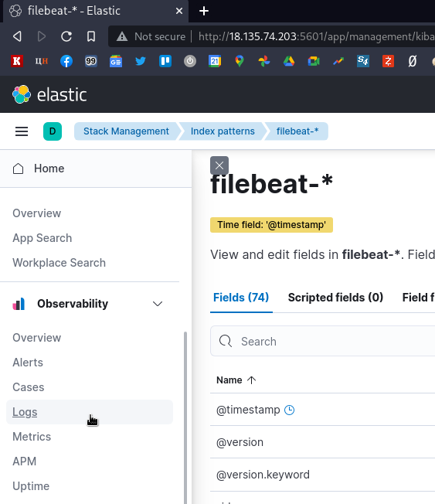The height and width of the screenshot is (504, 435).
Task: Open the red K bookmark
Action: [x=17, y=61]
